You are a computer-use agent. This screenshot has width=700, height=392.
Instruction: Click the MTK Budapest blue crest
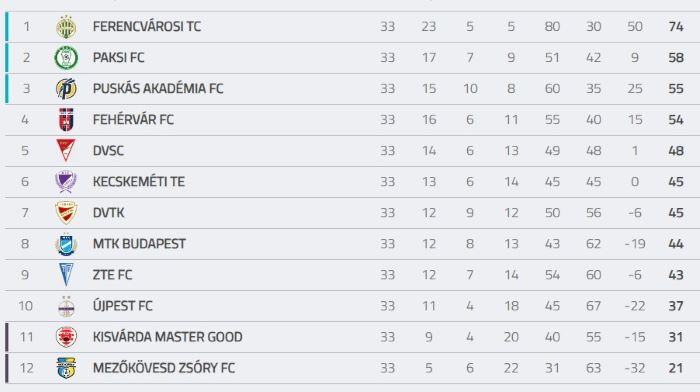(66, 244)
